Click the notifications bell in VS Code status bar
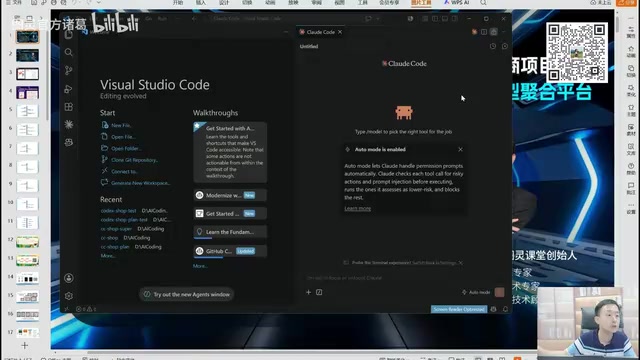This screenshot has width=640, height=360. click(505, 309)
